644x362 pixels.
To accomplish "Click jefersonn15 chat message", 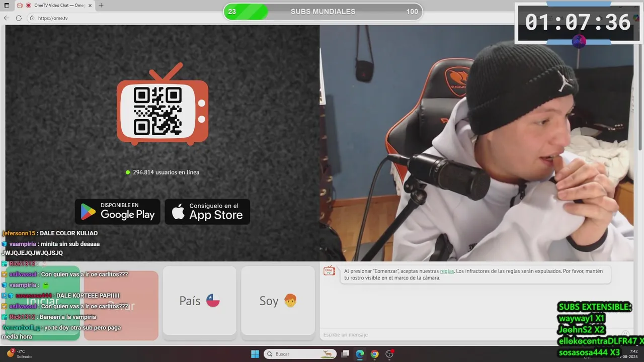I will [50, 233].
